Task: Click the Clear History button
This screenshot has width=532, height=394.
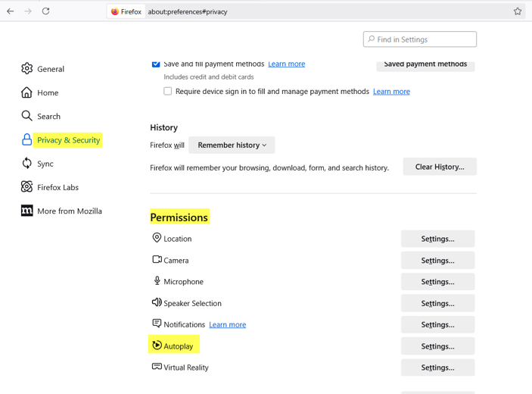Action: tap(440, 167)
